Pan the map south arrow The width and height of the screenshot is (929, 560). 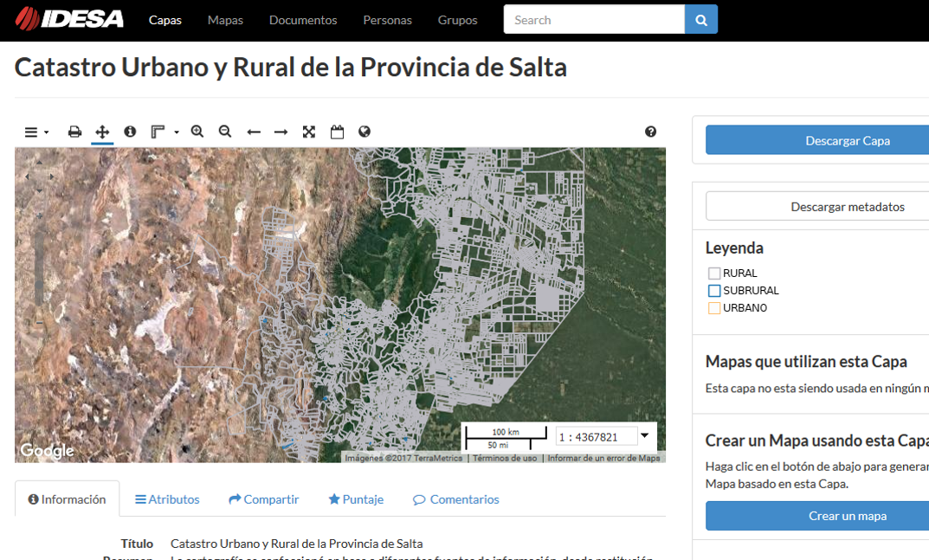click(x=39, y=190)
